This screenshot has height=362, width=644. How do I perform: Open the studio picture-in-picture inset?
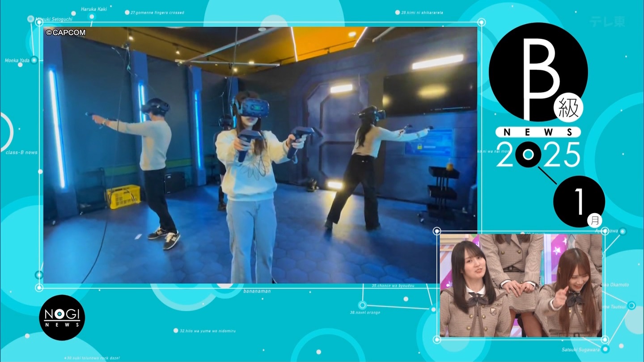[521, 285]
